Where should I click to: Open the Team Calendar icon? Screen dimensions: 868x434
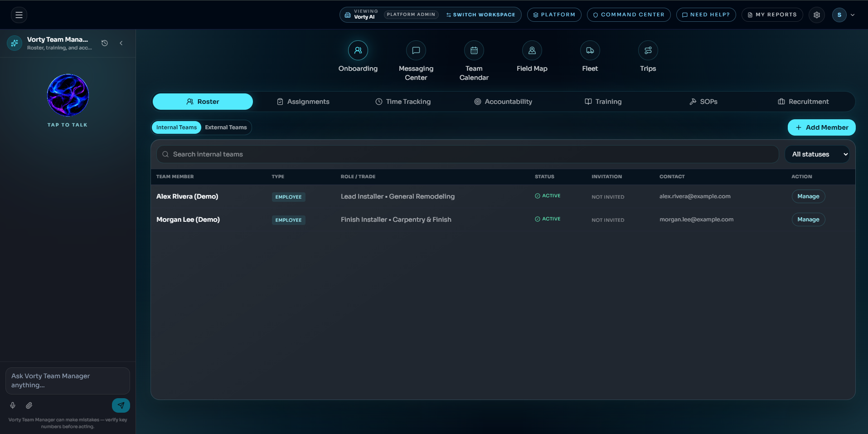coord(474,50)
